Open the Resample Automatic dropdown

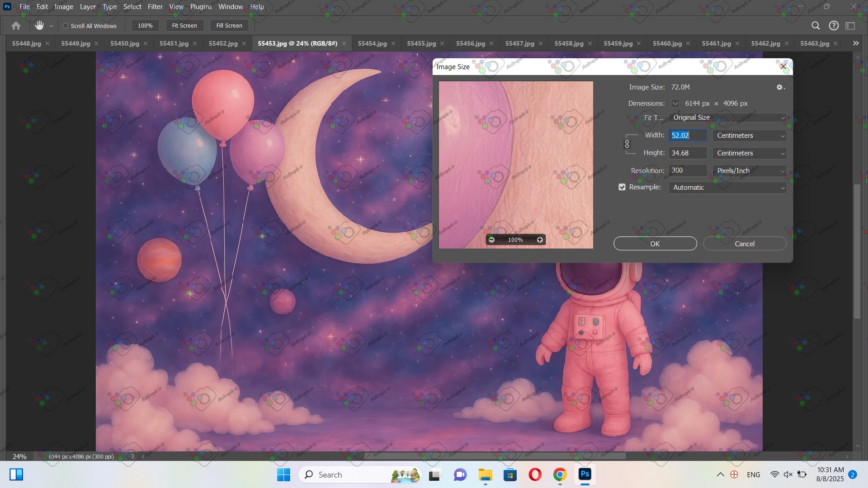727,188
